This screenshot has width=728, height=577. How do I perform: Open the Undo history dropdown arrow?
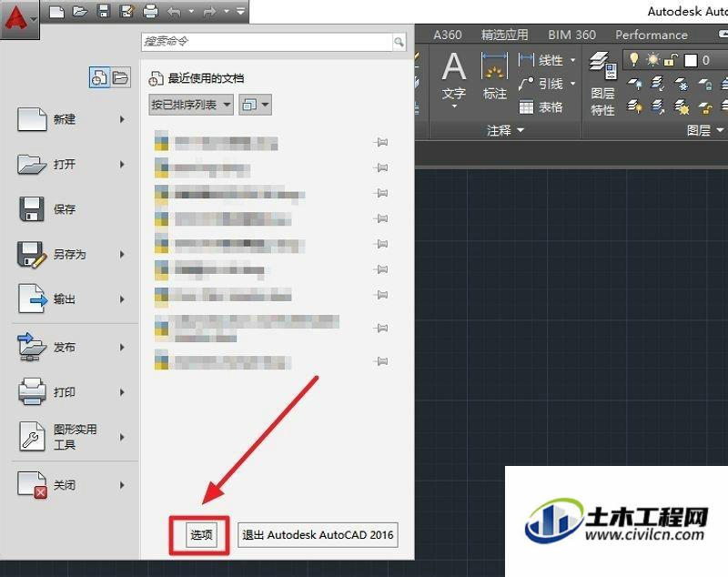(x=191, y=11)
